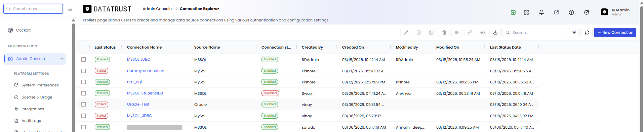Open Audit Logs menu item
This screenshot has width=644, height=132.
[31, 121]
